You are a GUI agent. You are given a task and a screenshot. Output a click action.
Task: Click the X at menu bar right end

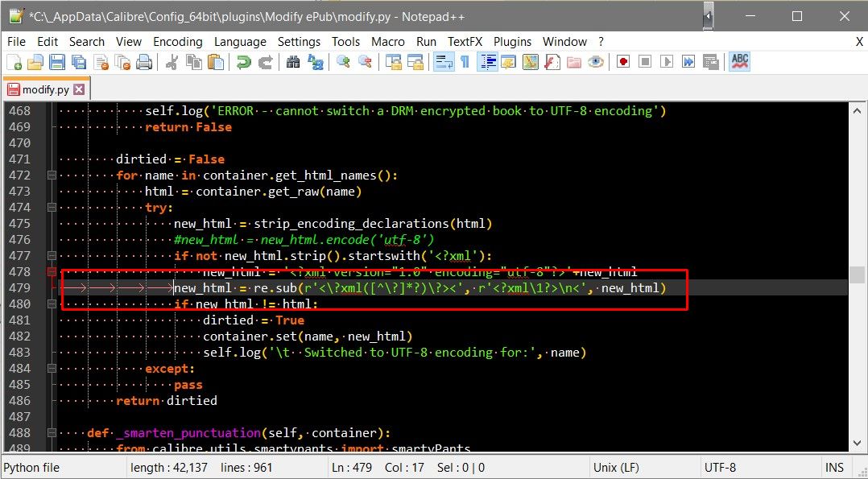[x=859, y=42]
